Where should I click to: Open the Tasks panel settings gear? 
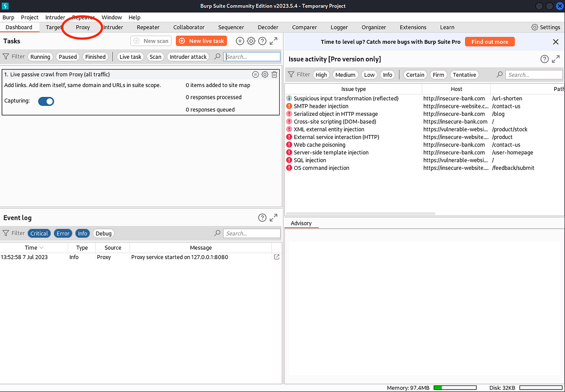(x=251, y=41)
